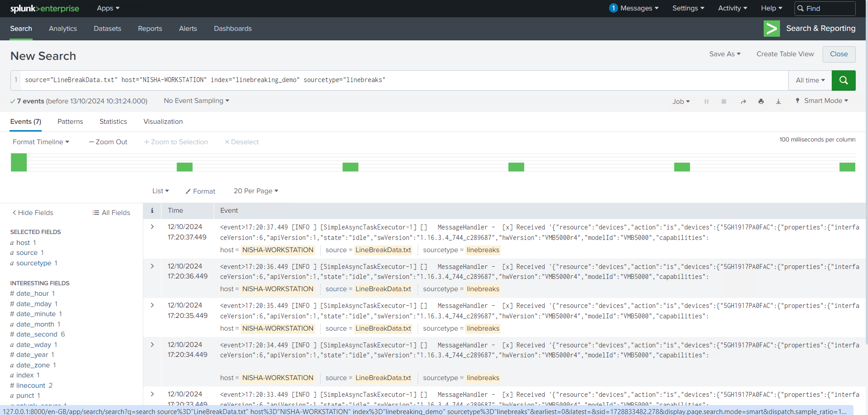Stop the search job

click(724, 102)
